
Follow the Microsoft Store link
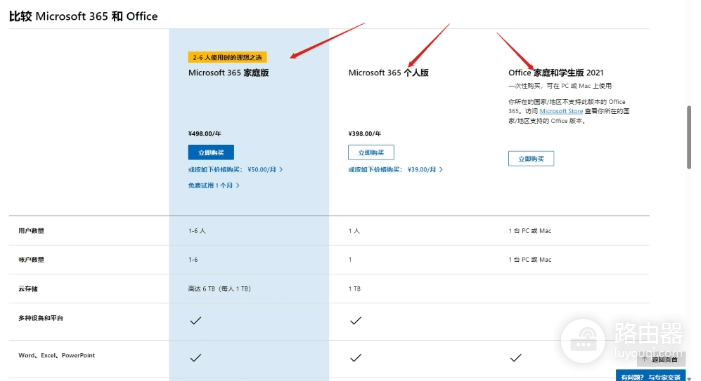[561, 111]
